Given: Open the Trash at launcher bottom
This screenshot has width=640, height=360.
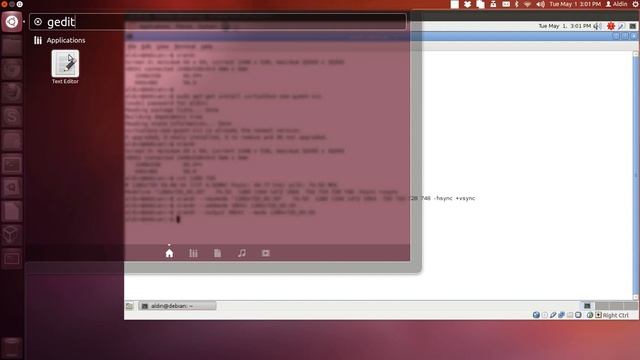Looking at the screenshot, I should (11, 347).
